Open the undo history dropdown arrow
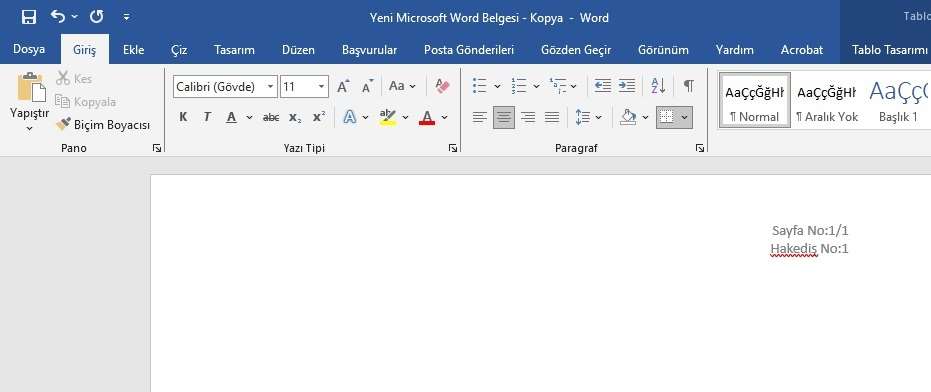 [74, 17]
